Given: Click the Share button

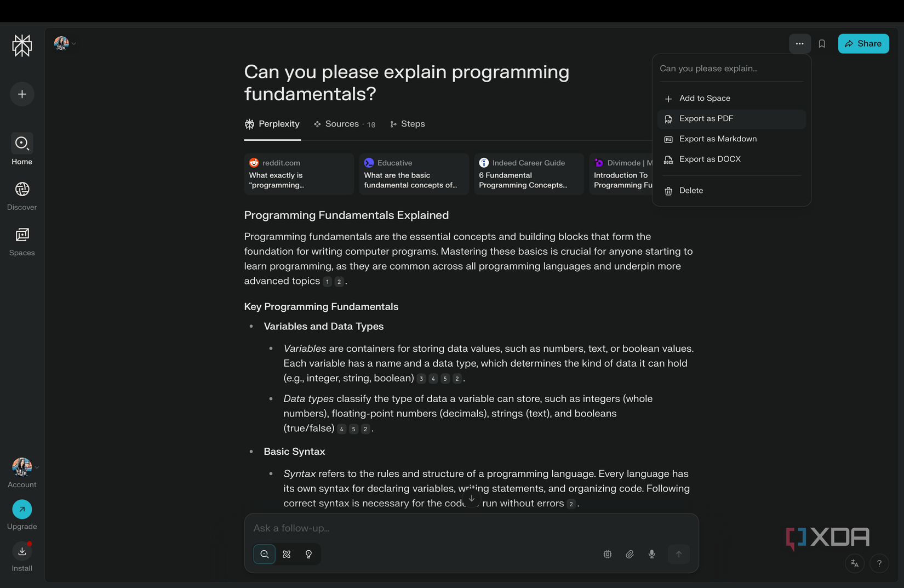Looking at the screenshot, I should (x=863, y=44).
